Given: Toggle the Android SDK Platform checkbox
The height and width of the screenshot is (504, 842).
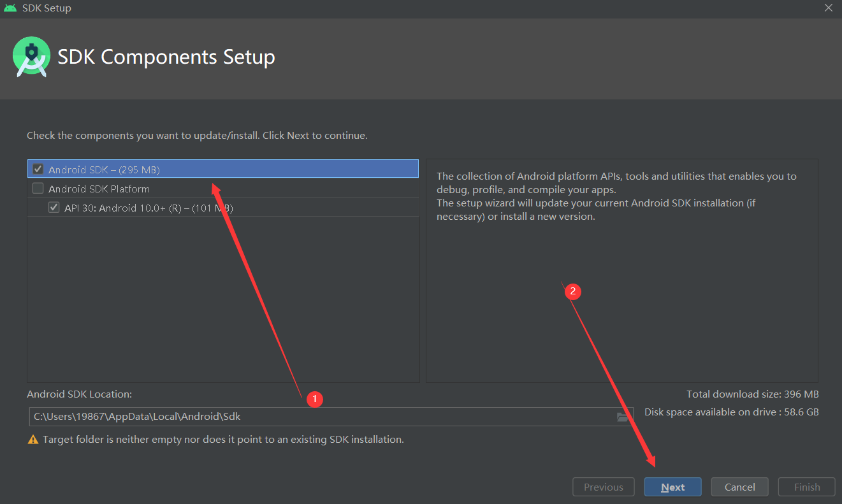Looking at the screenshot, I should tap(38, 189).
